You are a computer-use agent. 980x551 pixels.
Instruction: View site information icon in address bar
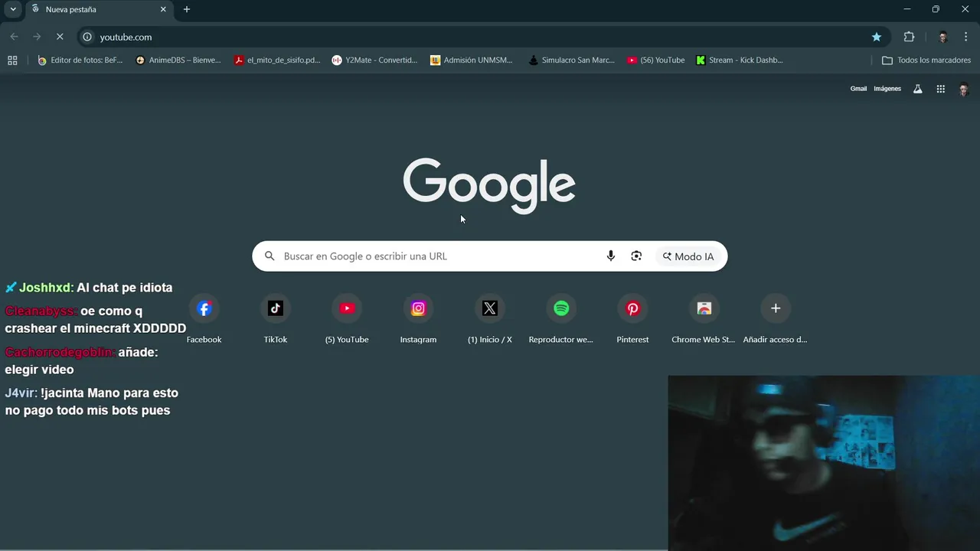point(87,37)
